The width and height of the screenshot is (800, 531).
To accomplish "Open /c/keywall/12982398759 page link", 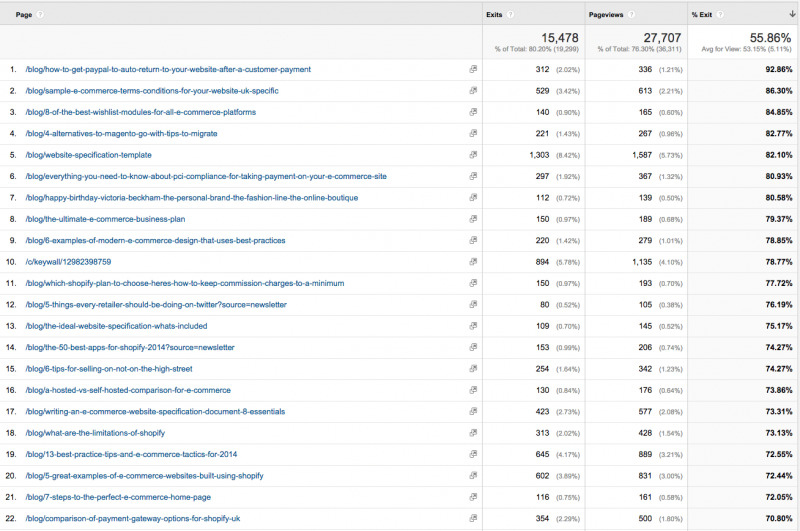I will (68, 262).
